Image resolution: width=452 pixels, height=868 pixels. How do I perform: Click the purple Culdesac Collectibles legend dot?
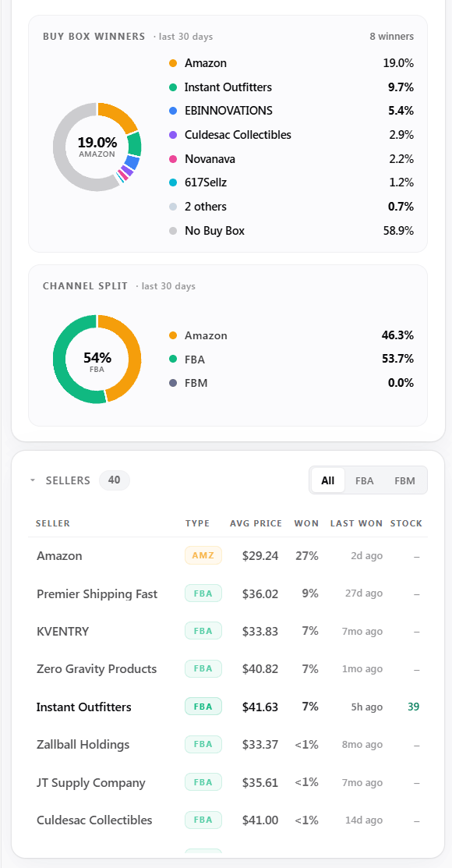173,134
